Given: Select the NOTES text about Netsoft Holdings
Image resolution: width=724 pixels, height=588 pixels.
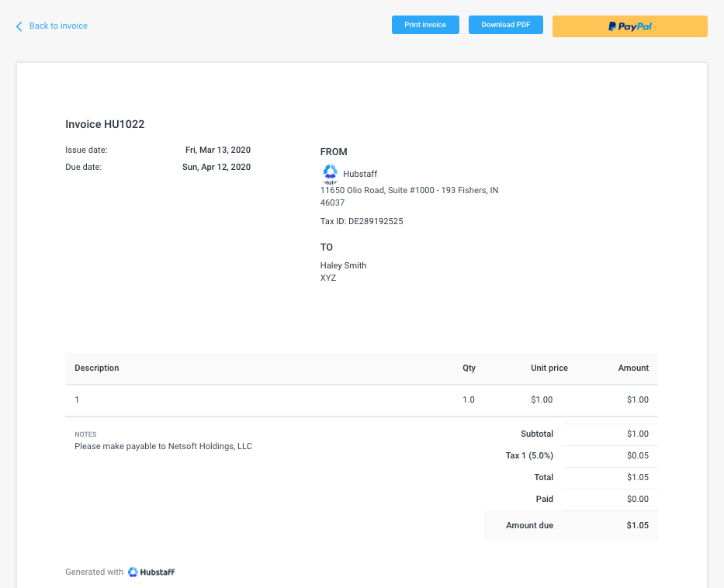Looking at the screenshot, I should point(163,446).
